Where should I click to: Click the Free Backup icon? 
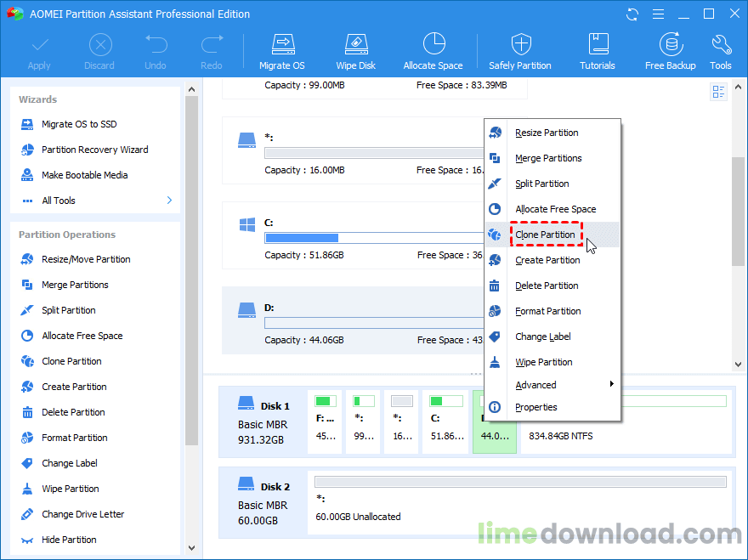tap(671, 51)
